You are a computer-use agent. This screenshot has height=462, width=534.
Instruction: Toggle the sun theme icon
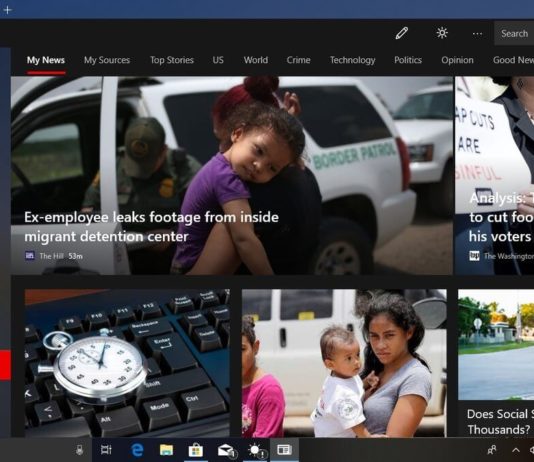[442, 33]
